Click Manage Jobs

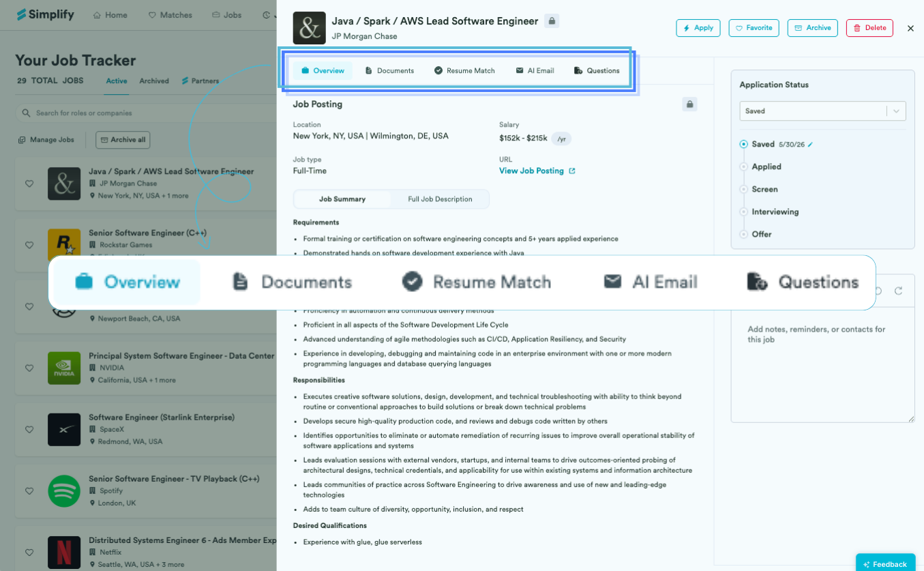point(46,140)
